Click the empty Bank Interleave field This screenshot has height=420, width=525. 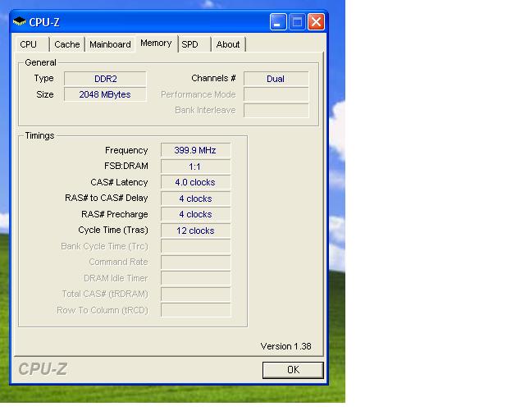click(x=276, y=110)
